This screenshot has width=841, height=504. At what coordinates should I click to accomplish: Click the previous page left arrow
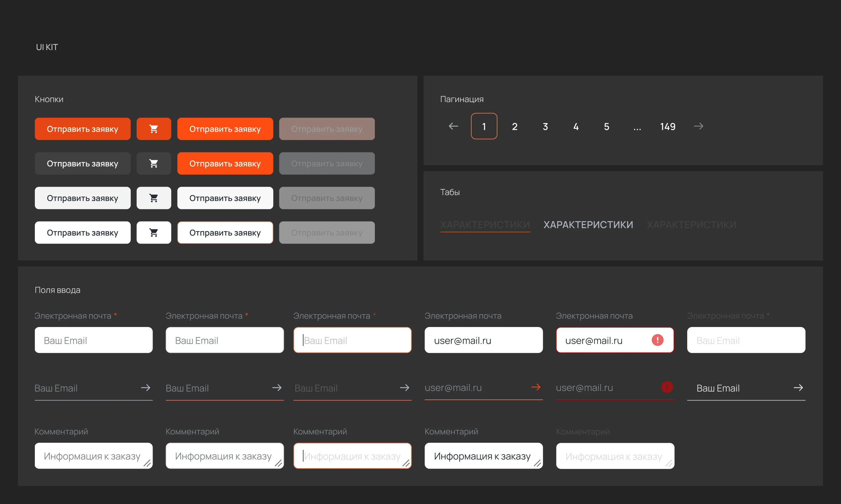point(453,126)
